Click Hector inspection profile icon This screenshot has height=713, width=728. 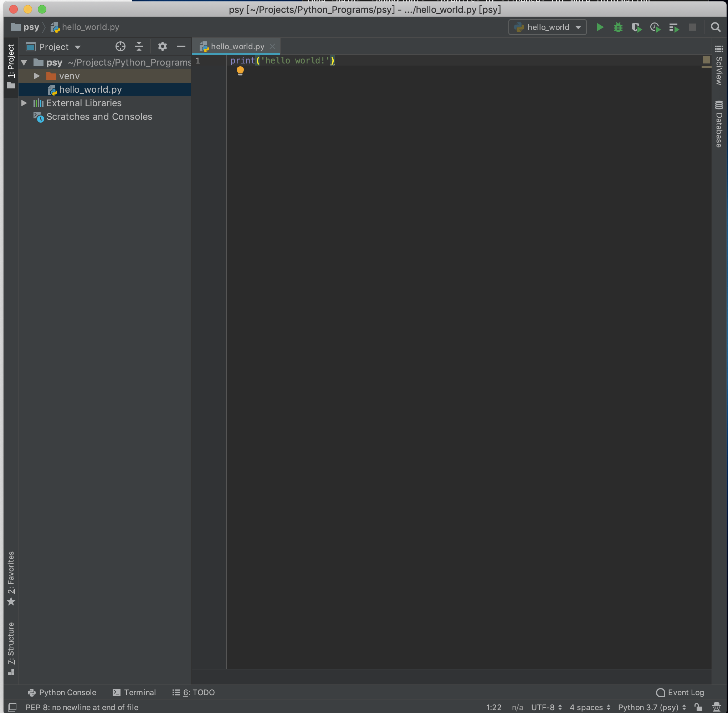[x=717, y=707]
